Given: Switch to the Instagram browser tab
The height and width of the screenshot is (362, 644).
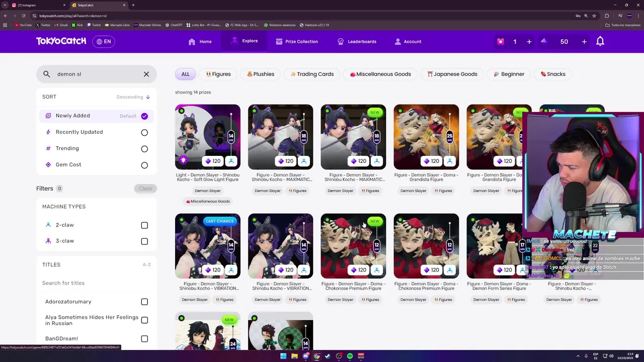Looking at the screenshot, I should coord(39,5).
